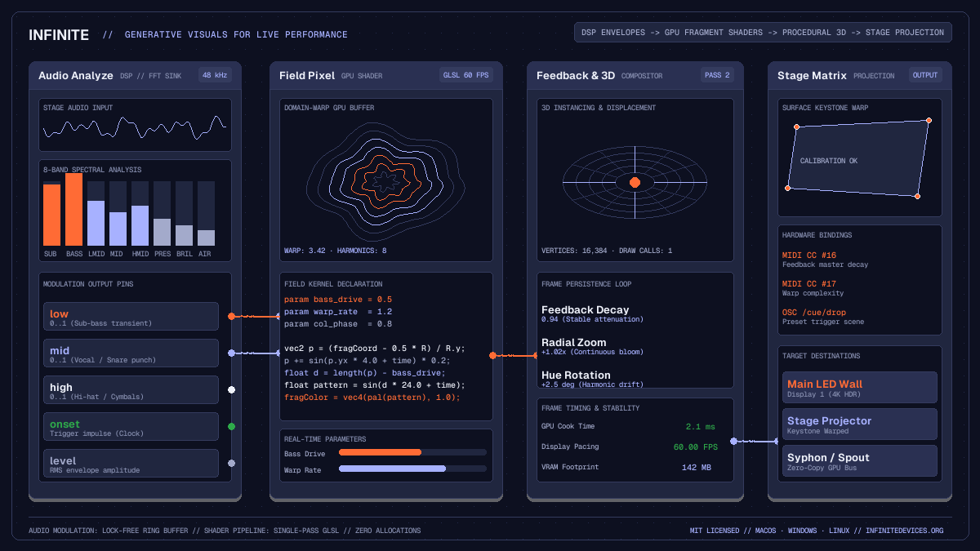Click the GPU Cook Time 2.1 ms value
This screenshot has width=980, height=551.
tap(700, 426)
